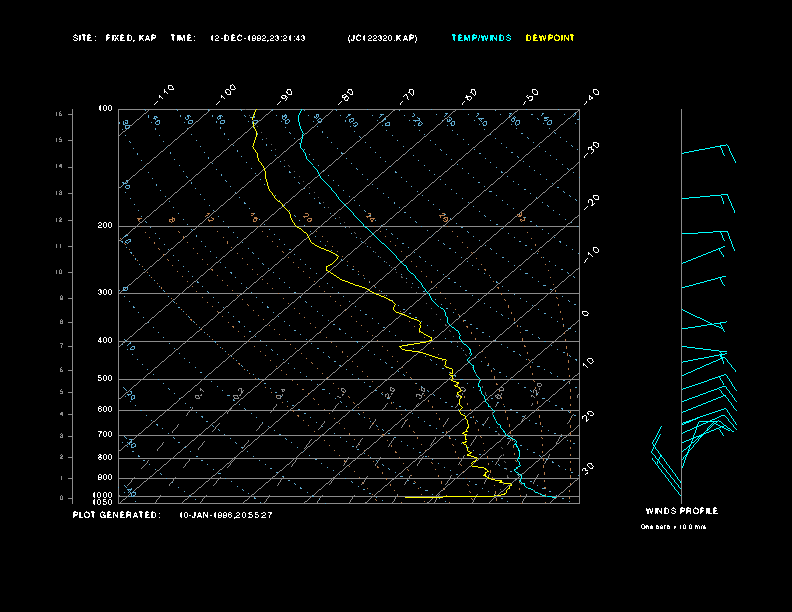
Task: Click the DEWPOINT yellow legend label
Action: (x=550, y=38)
